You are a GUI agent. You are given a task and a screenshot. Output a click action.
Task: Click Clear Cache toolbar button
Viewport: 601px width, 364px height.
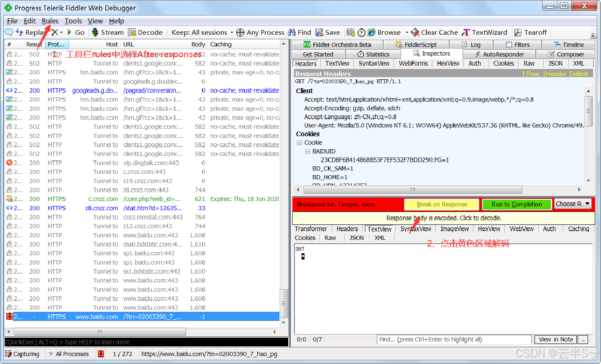tap(435, 32)
